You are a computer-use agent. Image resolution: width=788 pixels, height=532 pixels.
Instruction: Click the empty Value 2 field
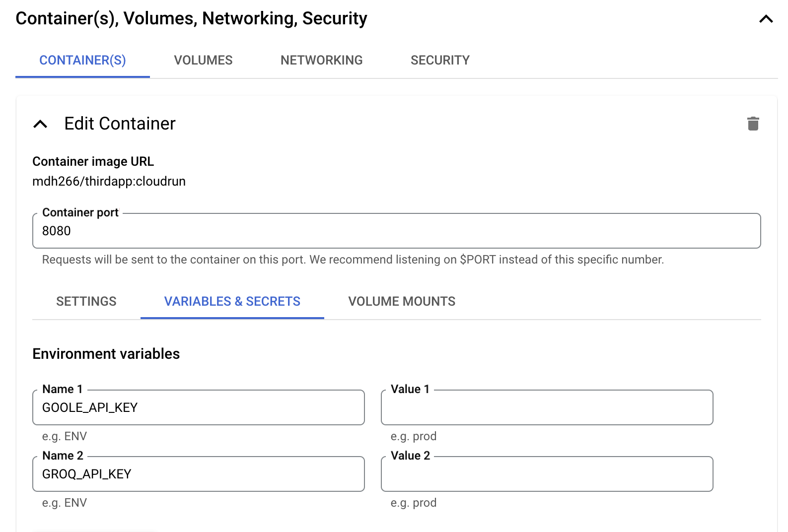[x=547, y=474]
